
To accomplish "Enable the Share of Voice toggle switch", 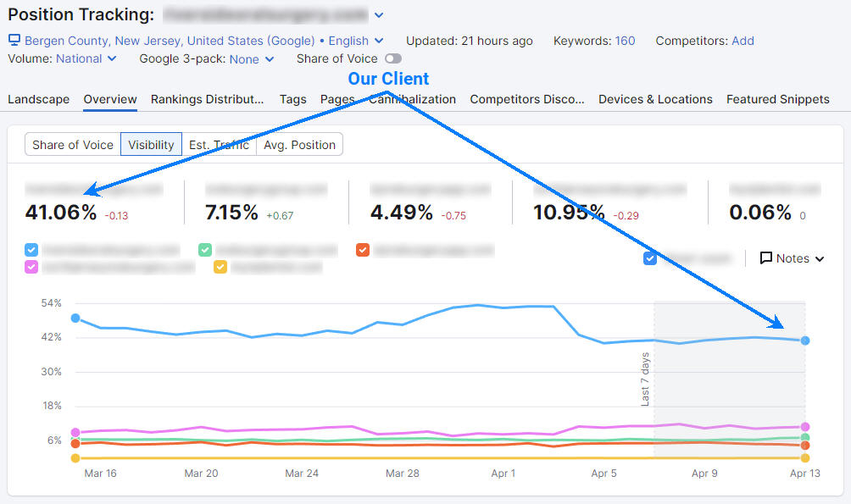I will point(392,58).
